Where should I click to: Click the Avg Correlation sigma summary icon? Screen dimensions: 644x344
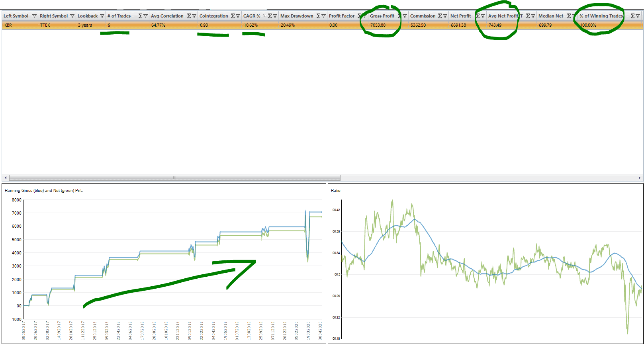point(189,16)
